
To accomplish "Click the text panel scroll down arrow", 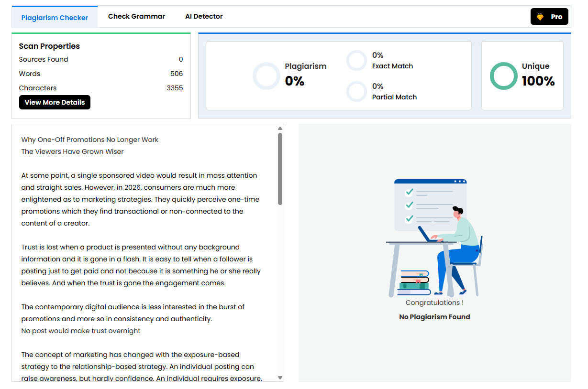I will (x=280, y=378).
